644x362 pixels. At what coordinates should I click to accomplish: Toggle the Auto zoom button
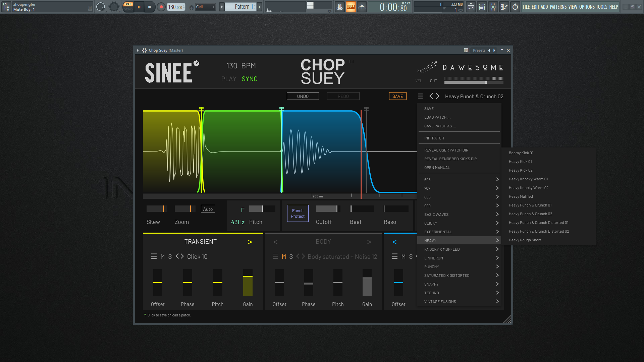208,209
